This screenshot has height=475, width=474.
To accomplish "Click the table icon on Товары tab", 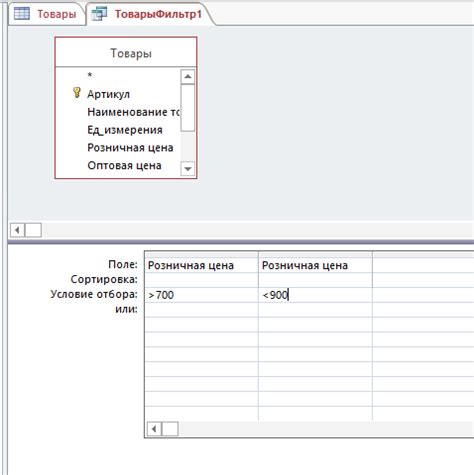I will coord(22,14).
